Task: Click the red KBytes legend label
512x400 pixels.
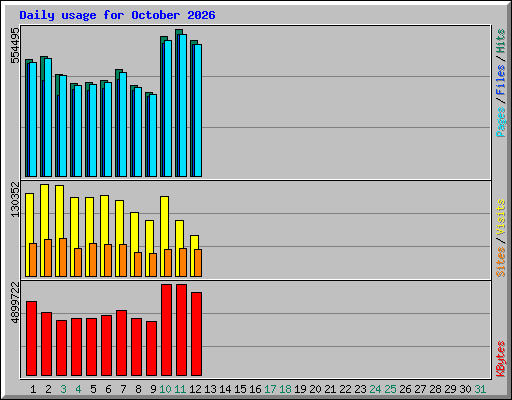Action: pos(501,359)
